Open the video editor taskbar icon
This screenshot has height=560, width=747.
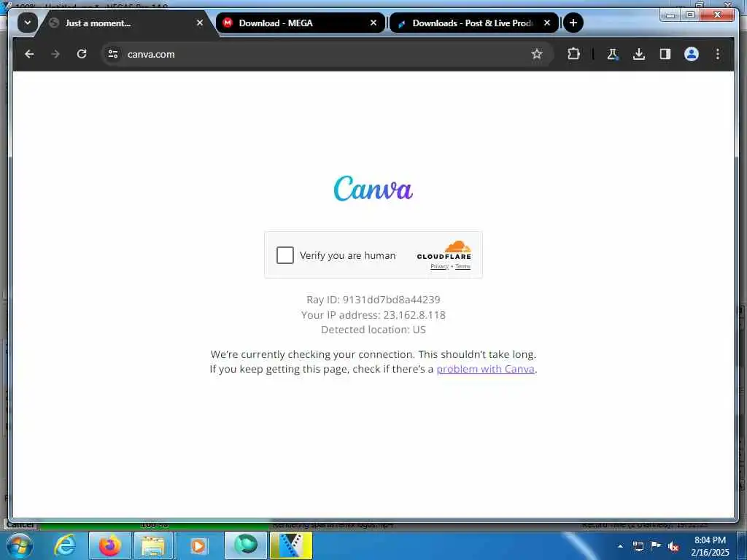tap(291, 545)
